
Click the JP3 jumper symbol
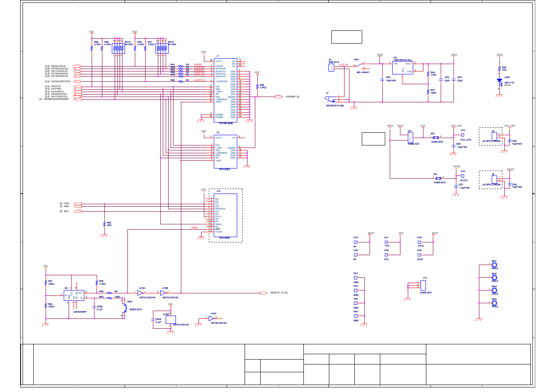pos(438,178)
